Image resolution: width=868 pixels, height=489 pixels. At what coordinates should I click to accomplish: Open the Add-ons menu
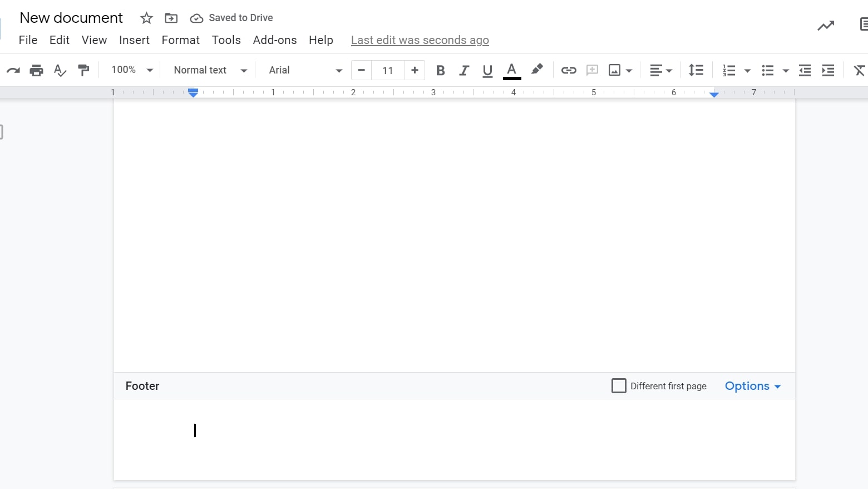[x=275, y=40]
